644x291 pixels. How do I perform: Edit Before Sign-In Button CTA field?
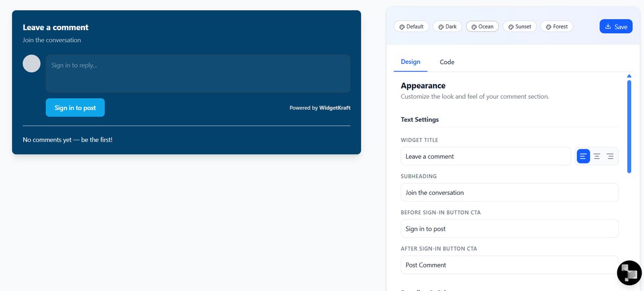pos(510,229)
